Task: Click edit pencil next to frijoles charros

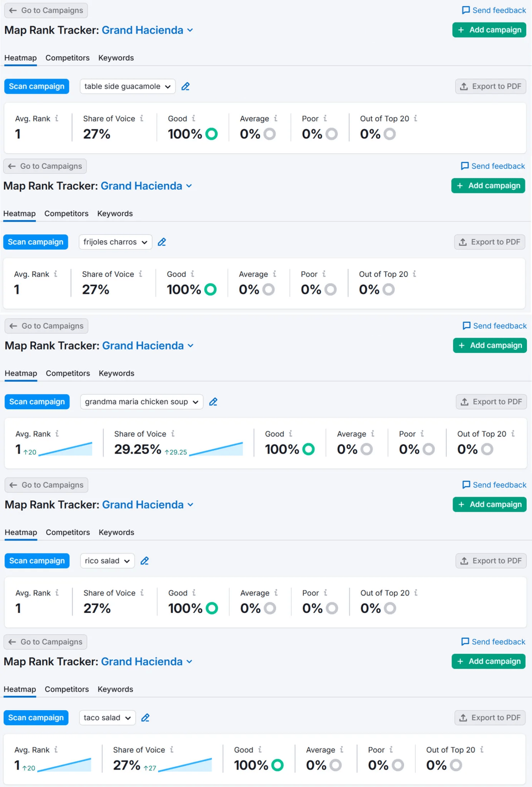Action: click(x=162, y=242)
